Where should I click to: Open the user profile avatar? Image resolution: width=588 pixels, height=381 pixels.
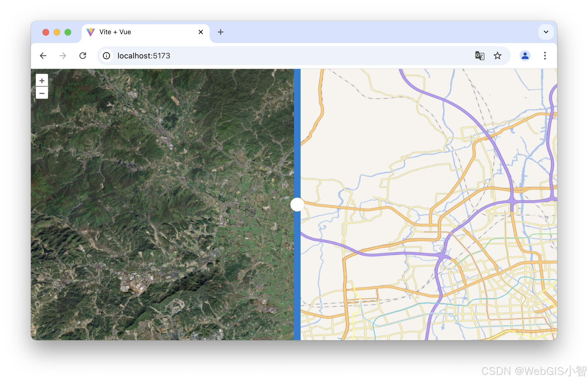[x=525, y=56]
